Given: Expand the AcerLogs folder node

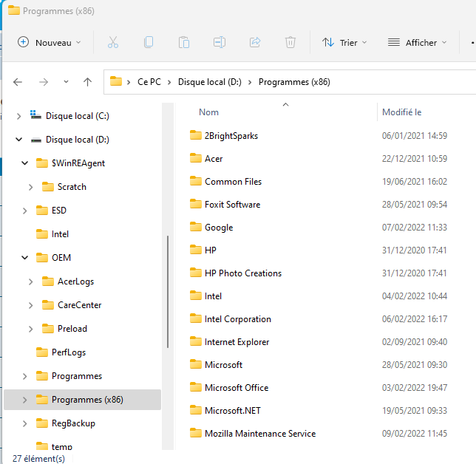Looking at the screenshot, I should click(x=30, y=282).
